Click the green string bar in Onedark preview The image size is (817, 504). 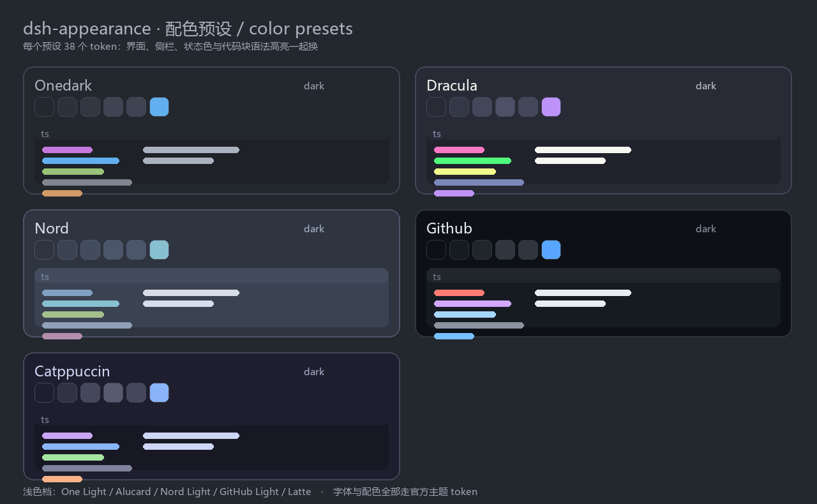(x=73, y=172)
